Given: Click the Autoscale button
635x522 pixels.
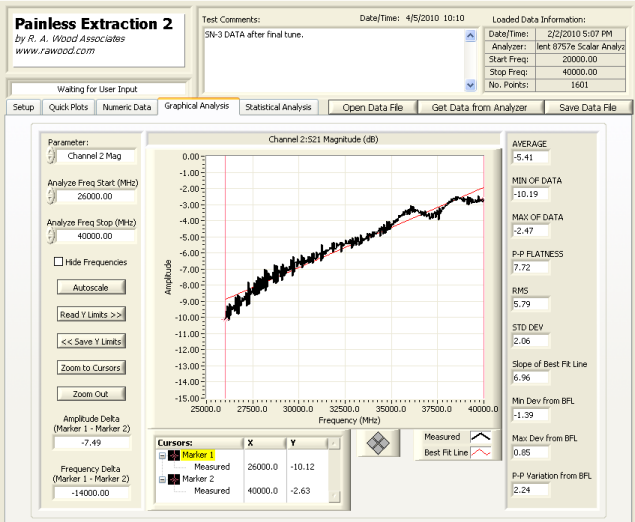Looking at the screenshot, I should point(91,288).
